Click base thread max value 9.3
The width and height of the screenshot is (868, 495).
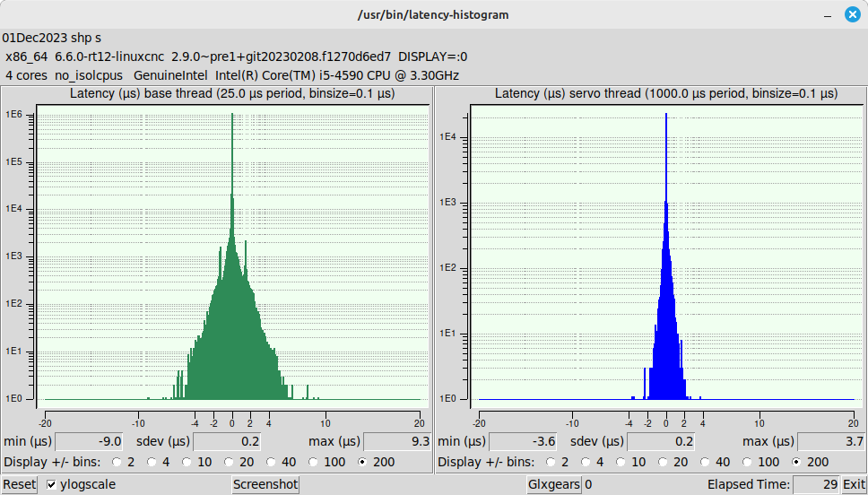pyautogui.click(x=397, y=442)
